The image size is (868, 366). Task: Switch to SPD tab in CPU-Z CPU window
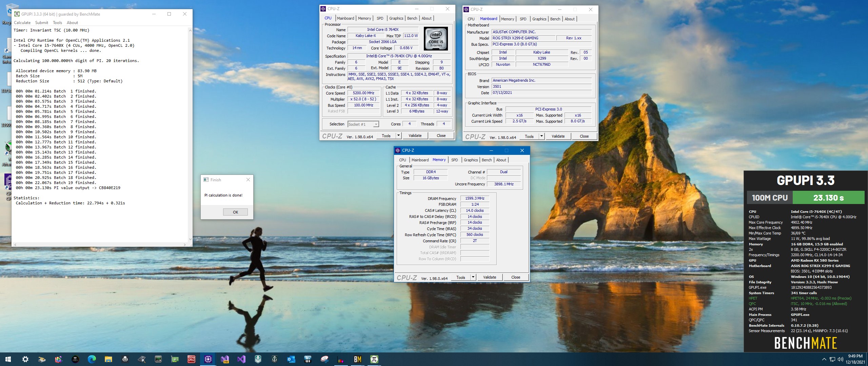click(x=380, y=18)
